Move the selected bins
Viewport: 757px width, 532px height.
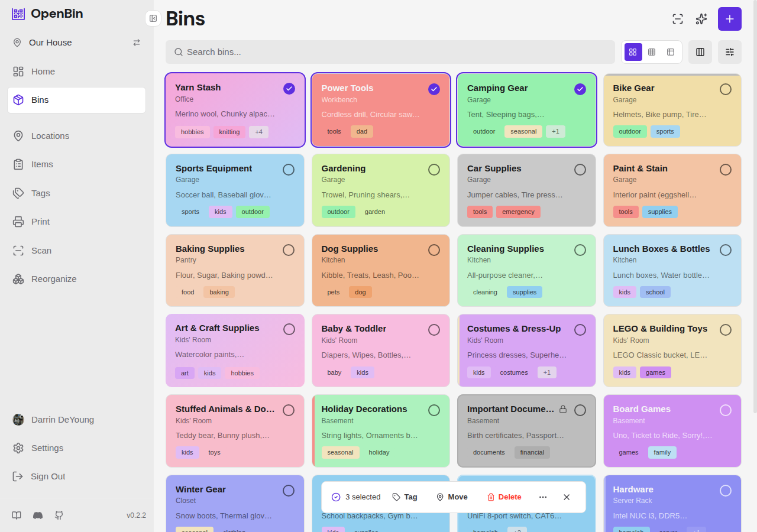(x=452, y=497)
